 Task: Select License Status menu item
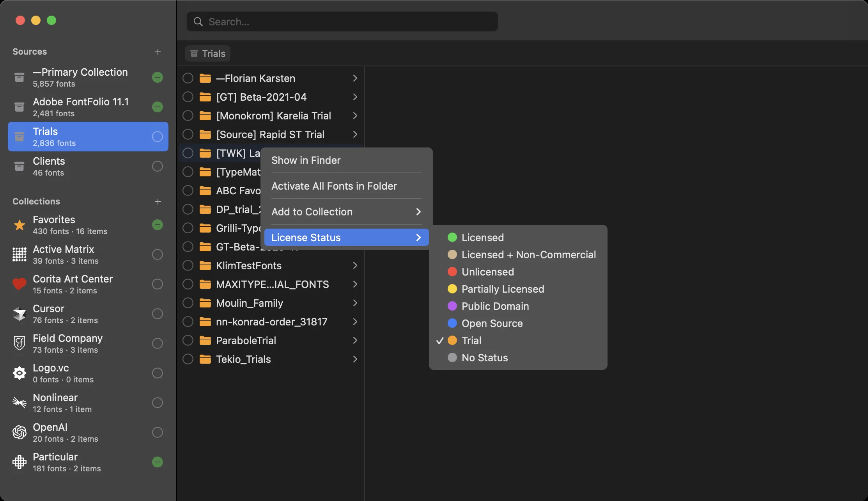click(347, 237)
